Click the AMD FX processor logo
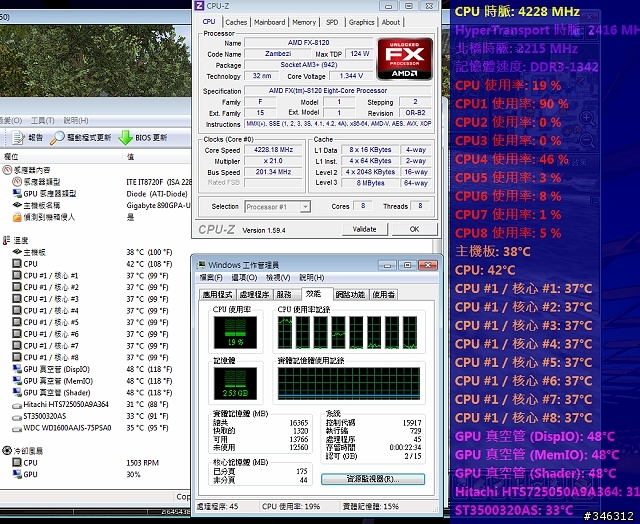 [x=404, y=59]
